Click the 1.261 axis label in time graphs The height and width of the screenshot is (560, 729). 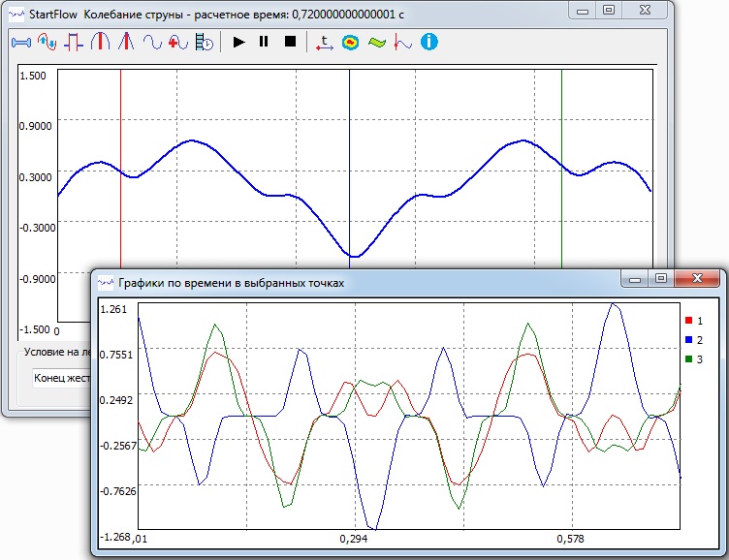(113, 309)
